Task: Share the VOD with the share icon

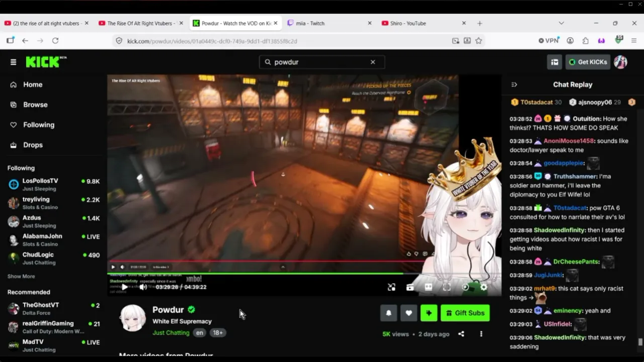Action: tap(461, 334)
